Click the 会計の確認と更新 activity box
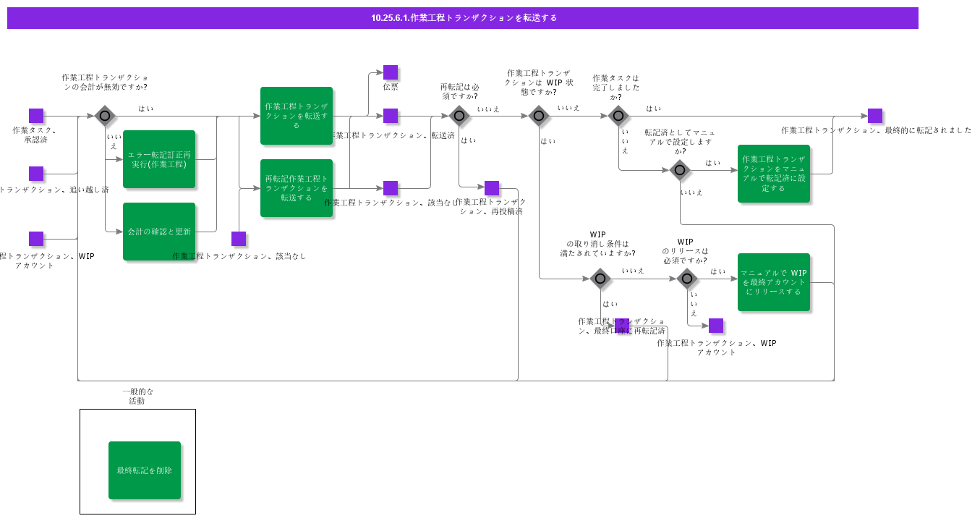This screenshot has width=980, height=521. (x=159, y=232)
